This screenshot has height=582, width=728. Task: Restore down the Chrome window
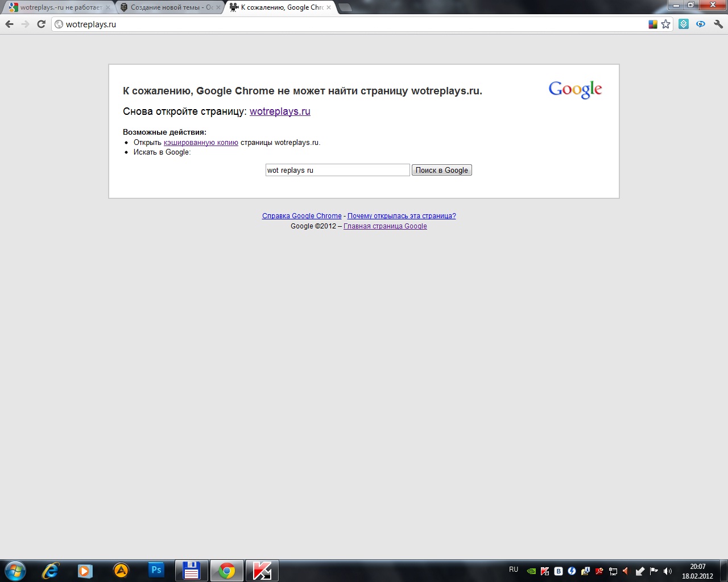coord(691,5)
